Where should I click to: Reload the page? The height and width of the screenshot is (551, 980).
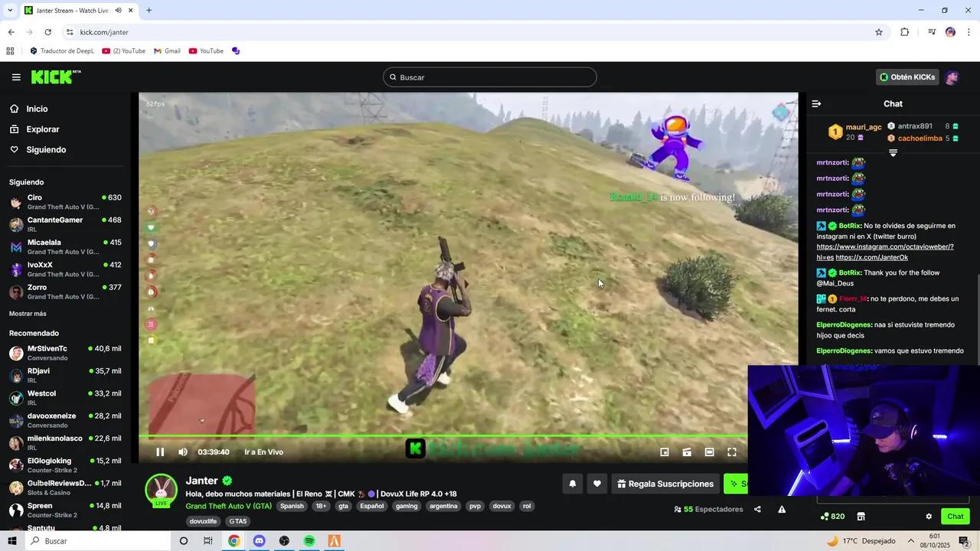click(47, 32)
